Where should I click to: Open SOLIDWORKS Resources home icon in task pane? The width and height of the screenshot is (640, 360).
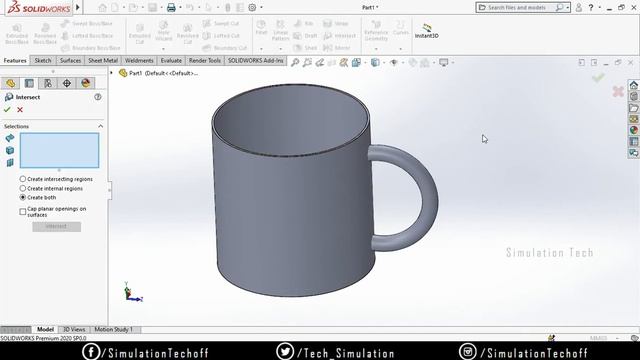point(633,85)
